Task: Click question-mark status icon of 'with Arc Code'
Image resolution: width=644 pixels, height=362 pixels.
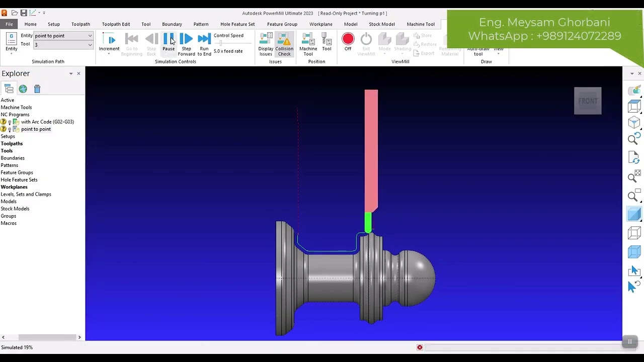Action: (x=4, y=122)
